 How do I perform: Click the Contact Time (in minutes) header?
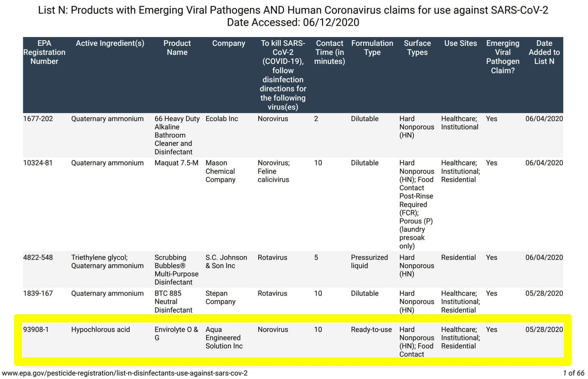point(330,52)
